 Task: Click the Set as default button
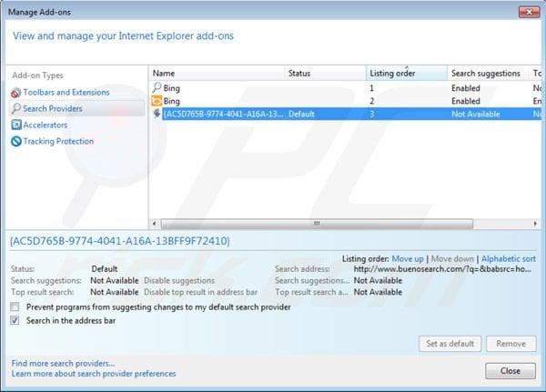(x=450, y=344)
